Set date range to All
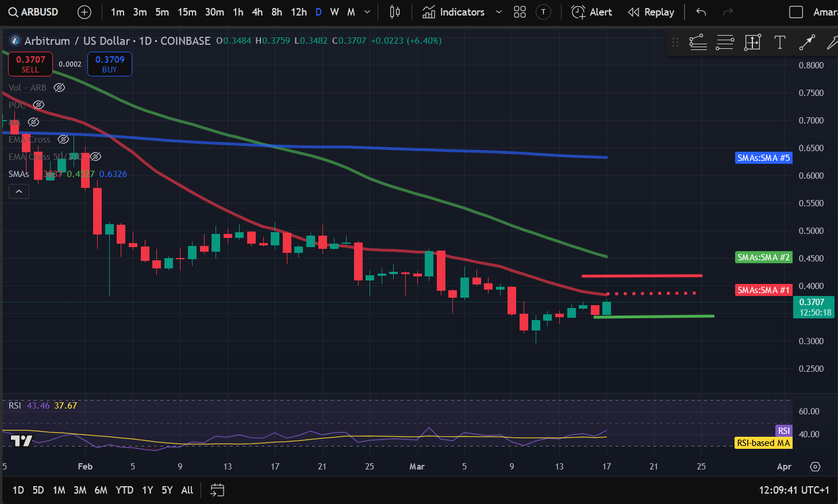 pos(187,490)
